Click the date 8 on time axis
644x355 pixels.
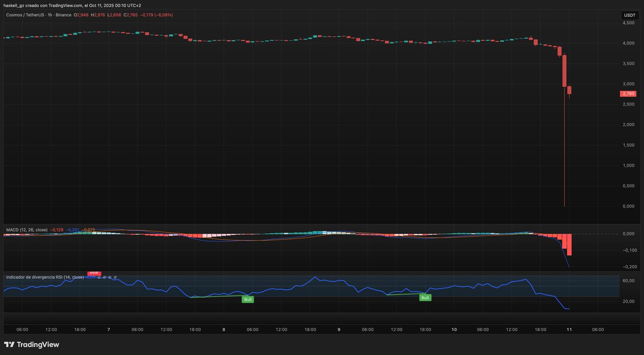pyautogui.click(x=223, y=330)
